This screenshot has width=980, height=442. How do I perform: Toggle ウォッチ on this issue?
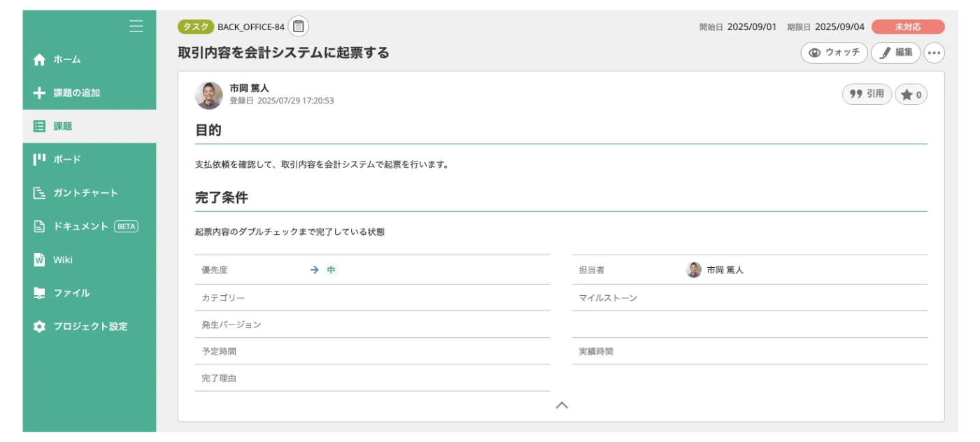click(x=834, y=52)
